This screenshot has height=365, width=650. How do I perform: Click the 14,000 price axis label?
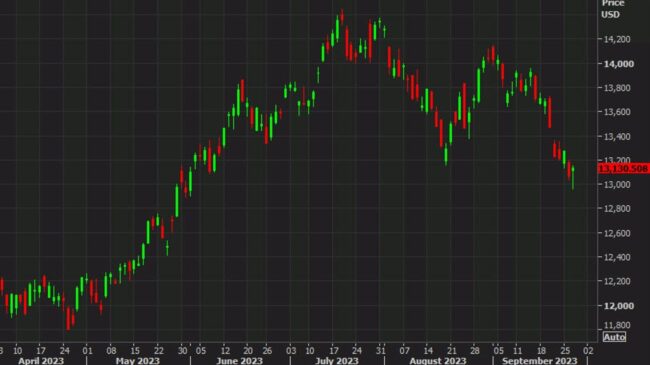click(618, 64)
